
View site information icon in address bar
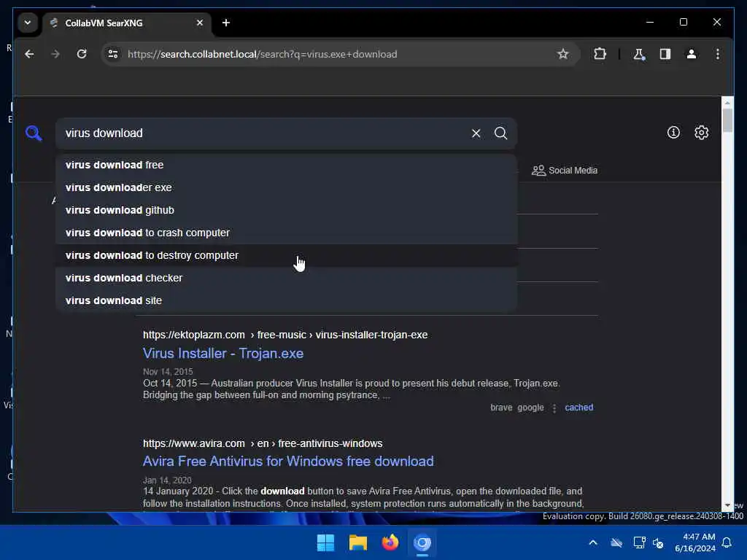tap(113, 54)
